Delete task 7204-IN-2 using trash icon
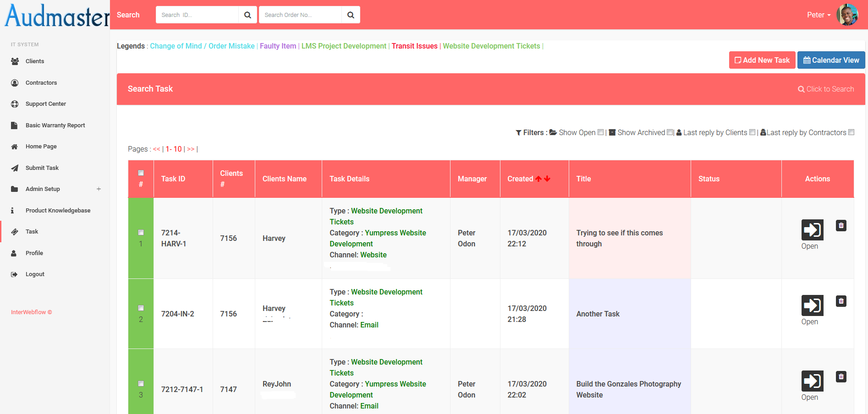The width and height of the screenshot is (868, 414). (841, 301)
